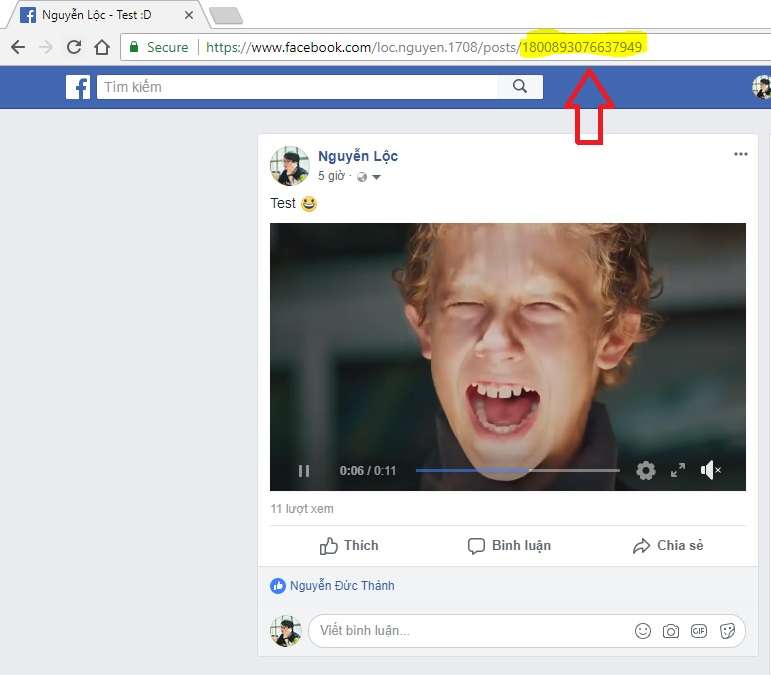Select the Nguyễn Lộc - Test browser tab

coord(98,15)
